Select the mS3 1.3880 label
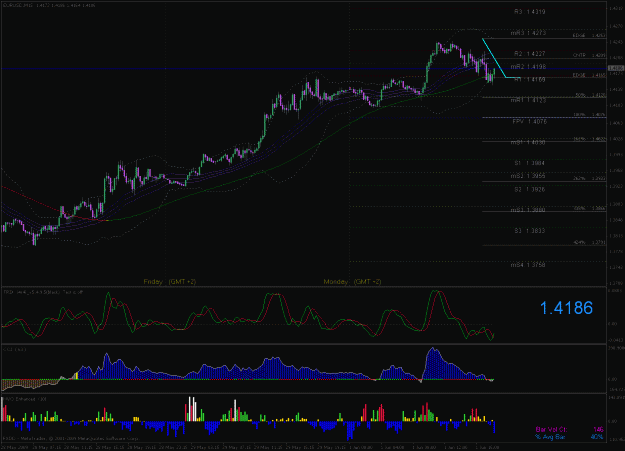Viewport: 625px width, 451px height. pos(528,210)
